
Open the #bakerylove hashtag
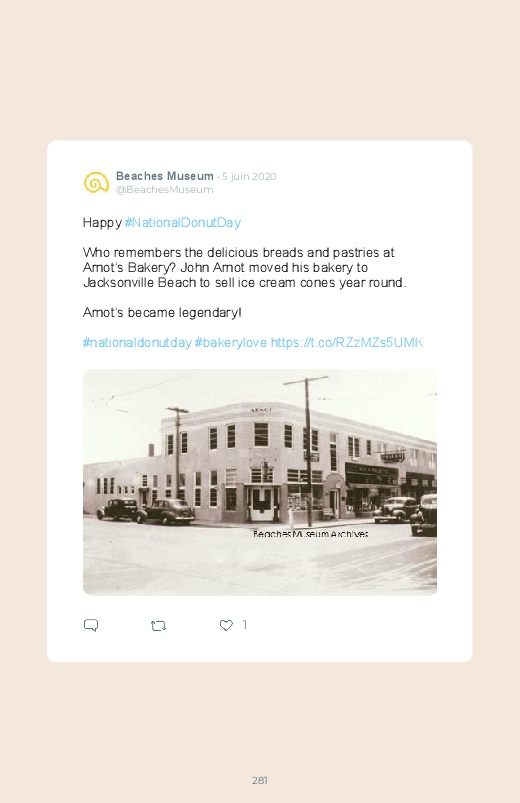tap(231, 343)
